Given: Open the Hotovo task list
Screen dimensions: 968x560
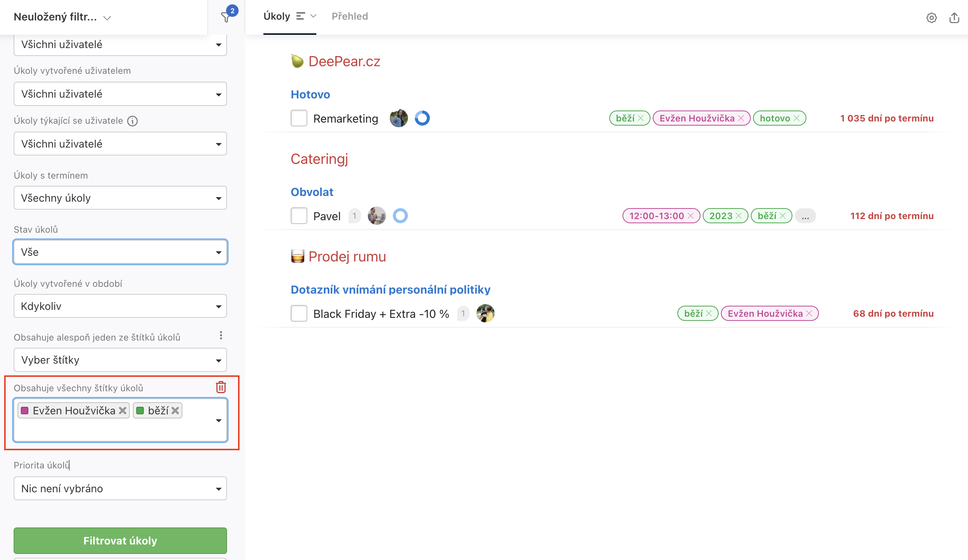Looking at the screenshot, I should (310, 95).
